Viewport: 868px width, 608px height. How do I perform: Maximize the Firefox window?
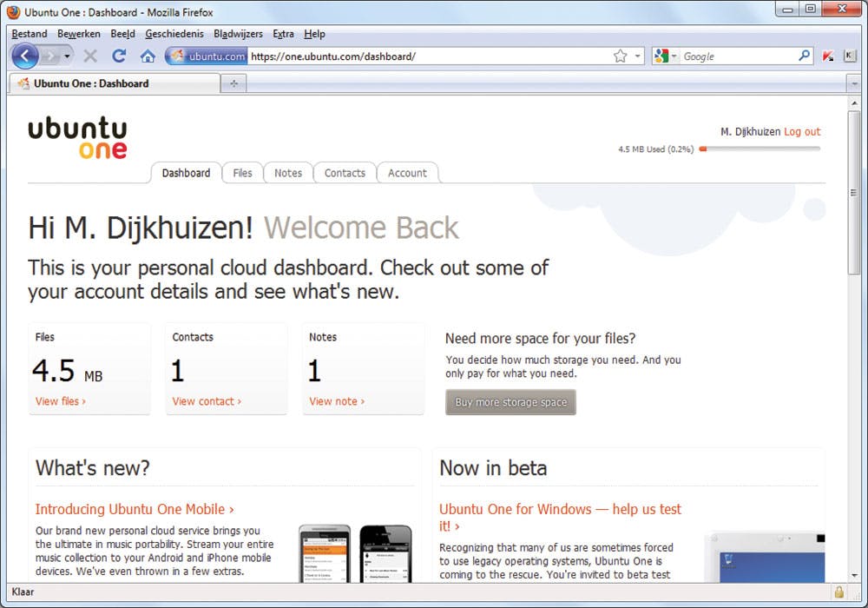click(811, 10)
